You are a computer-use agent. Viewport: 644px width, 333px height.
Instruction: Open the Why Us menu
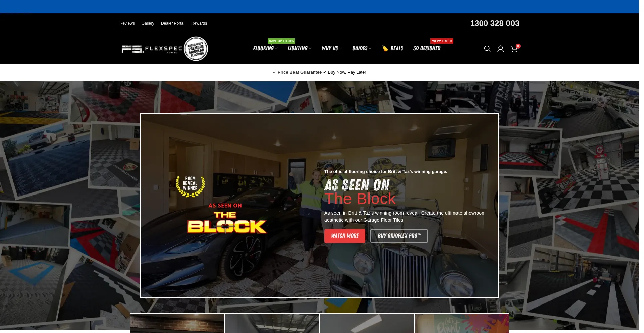point(330,48)
